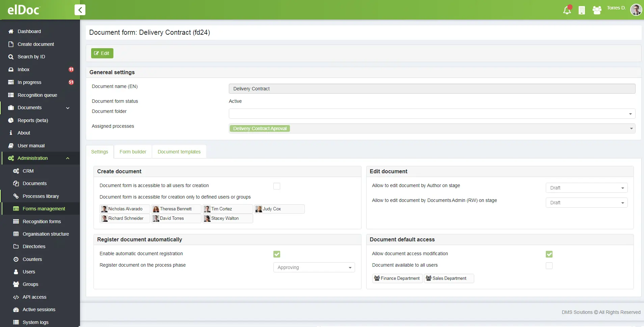Viewport: 644px width, 327px height.
Task: Click the Groups people icon
Action: click(16, 284)
